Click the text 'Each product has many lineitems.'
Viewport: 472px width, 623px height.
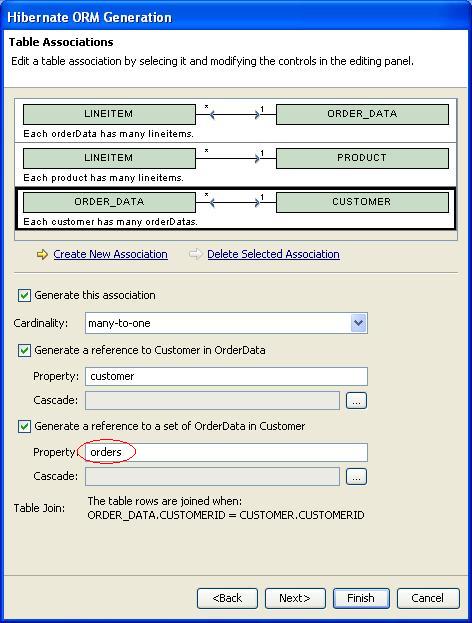tap(103, 178)
